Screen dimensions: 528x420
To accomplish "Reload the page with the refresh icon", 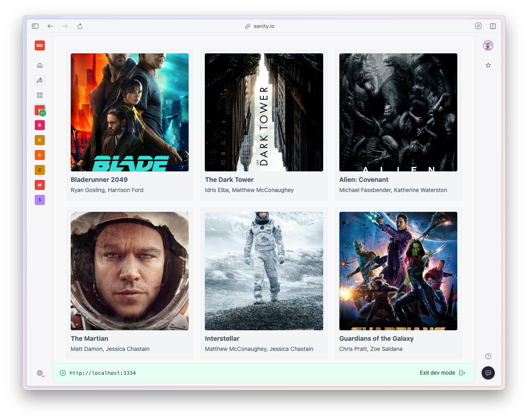I will [x=80, y=26].
